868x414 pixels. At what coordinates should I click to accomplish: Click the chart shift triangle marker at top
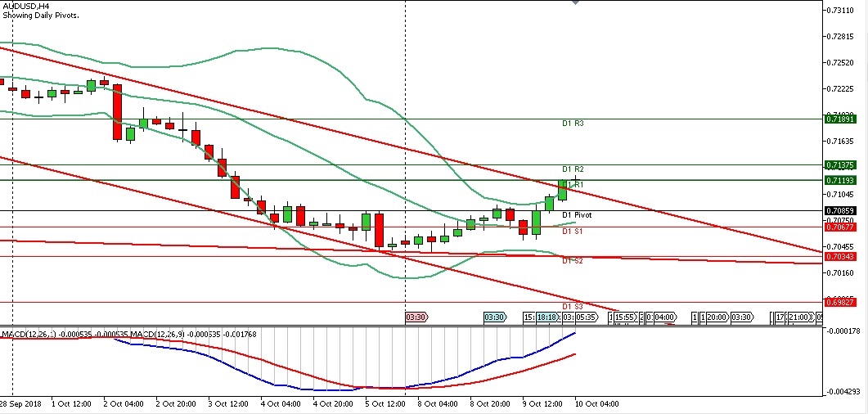point(577,3)
